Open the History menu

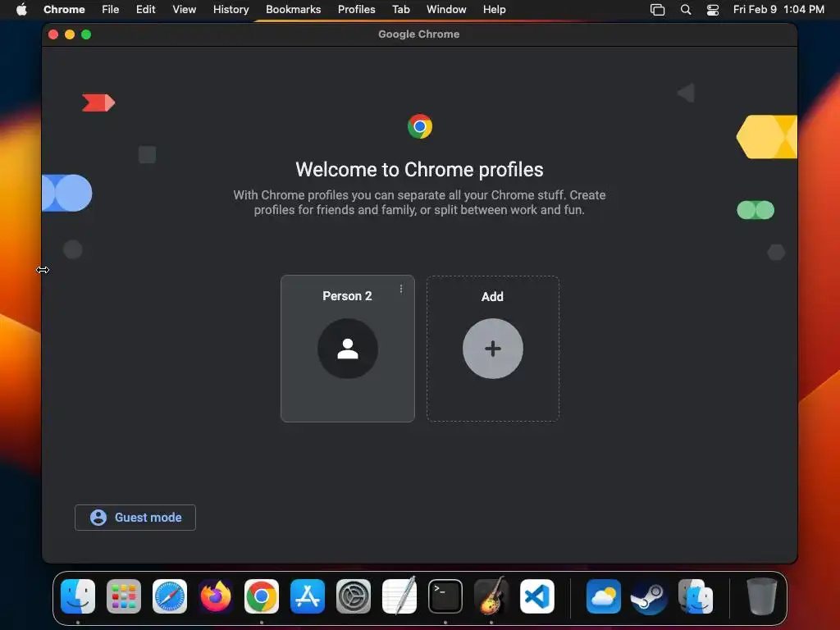(x=231, y=9)
